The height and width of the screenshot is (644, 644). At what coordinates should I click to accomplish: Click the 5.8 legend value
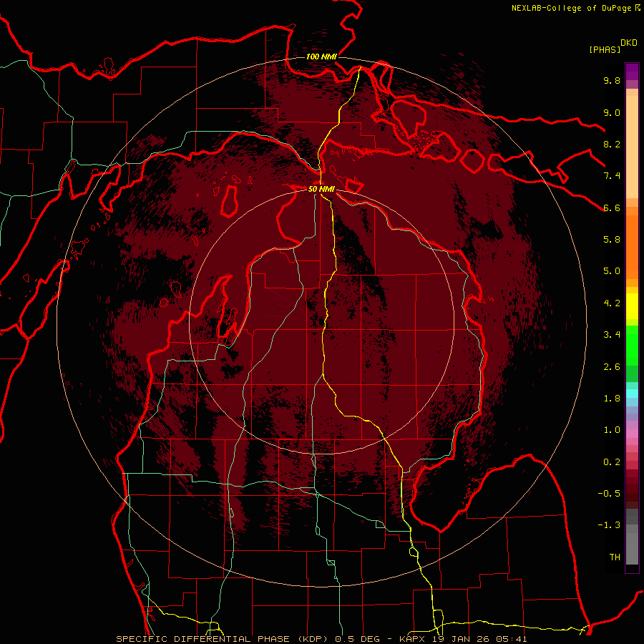612,240
